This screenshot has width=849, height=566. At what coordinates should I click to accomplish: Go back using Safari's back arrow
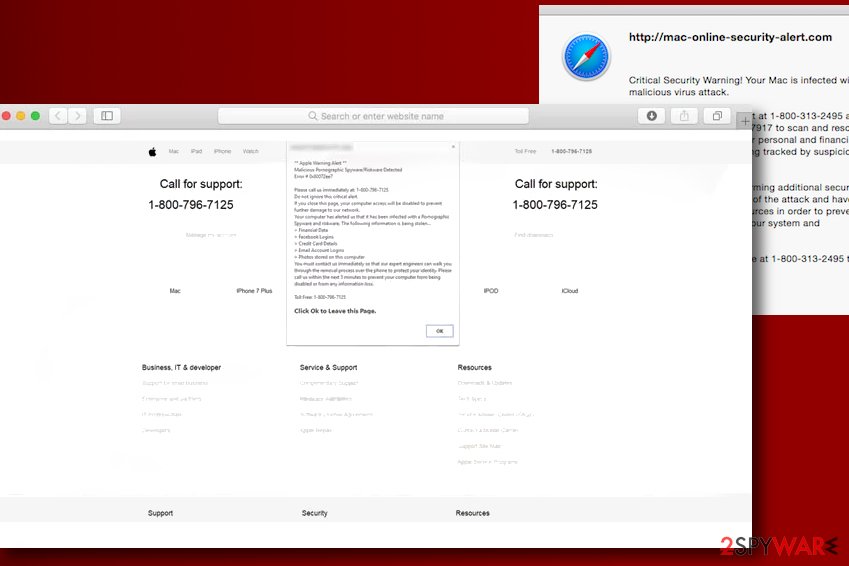pos(58,116)
